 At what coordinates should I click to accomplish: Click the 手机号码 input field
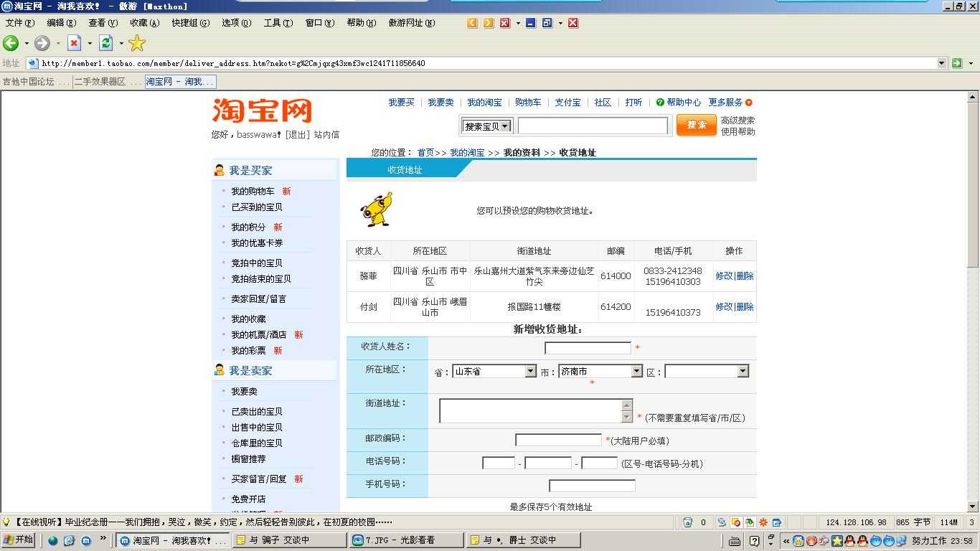coord(592,486)
